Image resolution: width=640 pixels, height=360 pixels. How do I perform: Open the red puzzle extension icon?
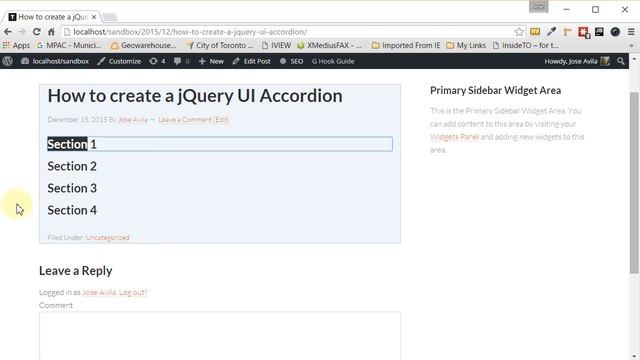(584, 32)
